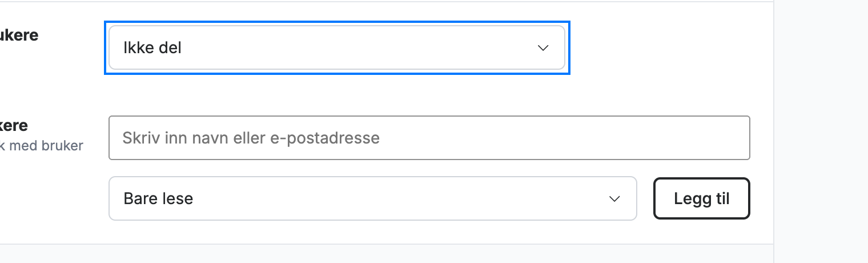This screenshot has width=868, height=263.
Task: Expand sharing options currently set to Ikke del
Action: pyautogui.click(x=337, y=48)
